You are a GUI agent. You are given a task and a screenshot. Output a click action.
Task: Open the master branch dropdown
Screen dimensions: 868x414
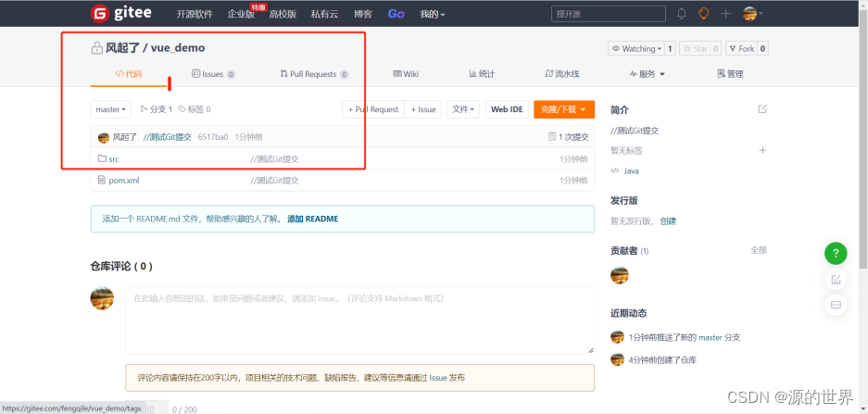(x=111, y=109)
